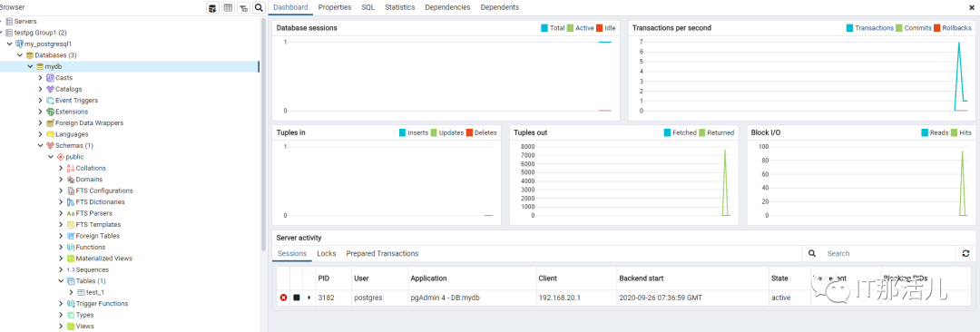Open the Dependencies tab
Image resolution: width=980 pixels, height=332 pixels.
pyautogui.click(x=447, y=7)
